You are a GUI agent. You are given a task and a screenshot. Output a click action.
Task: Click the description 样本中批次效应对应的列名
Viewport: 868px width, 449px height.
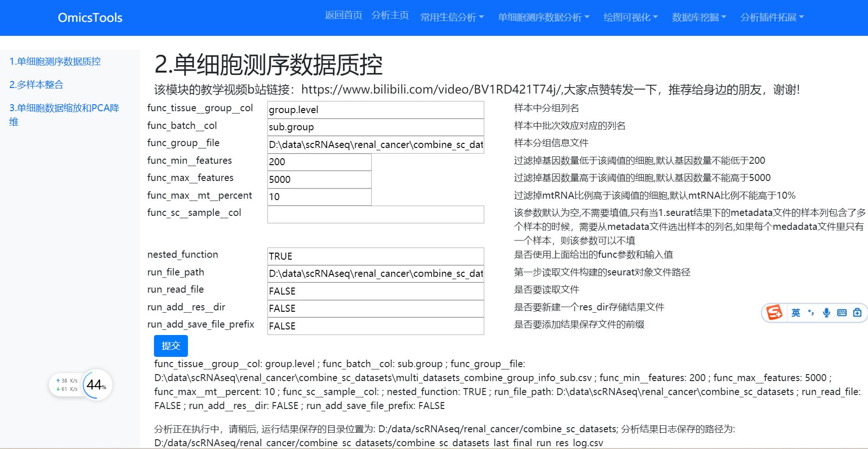[570, 126]
